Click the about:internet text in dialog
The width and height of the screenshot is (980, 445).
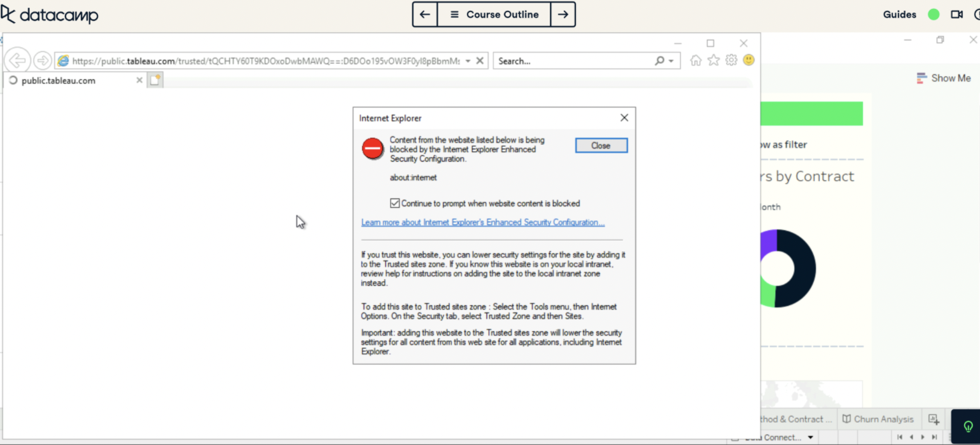click(x=414, y=178)
